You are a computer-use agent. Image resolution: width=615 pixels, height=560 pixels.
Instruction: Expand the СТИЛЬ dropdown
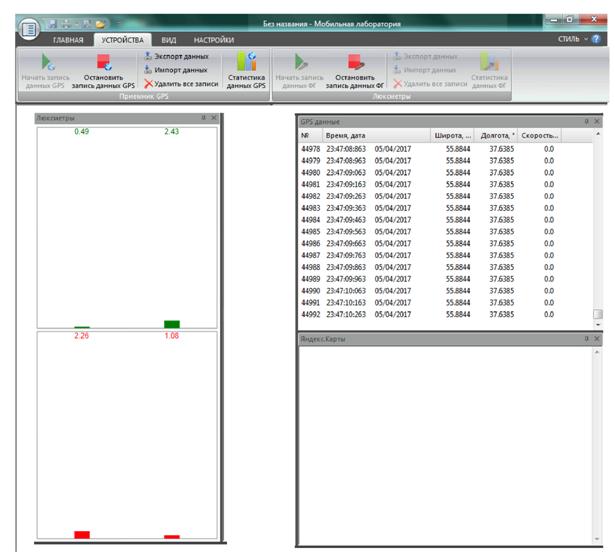coord(572,39)
